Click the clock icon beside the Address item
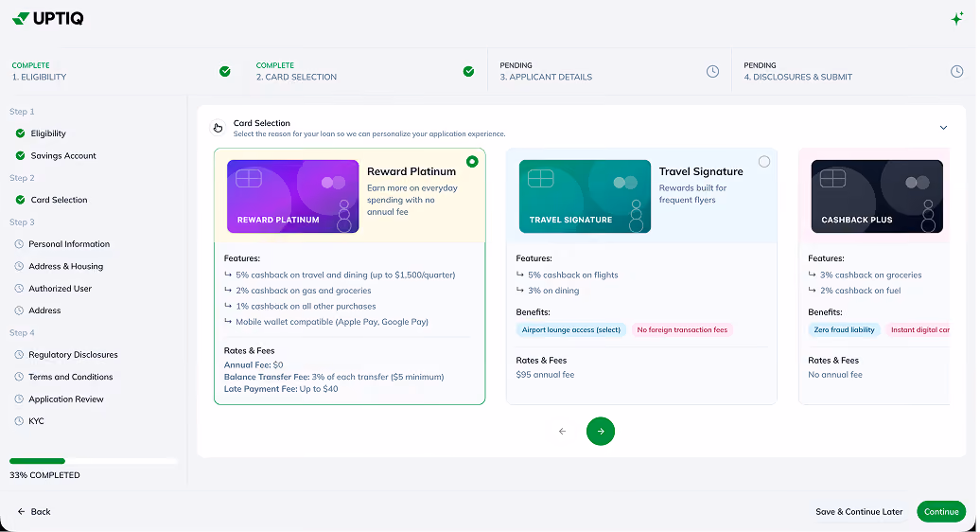 pos(19,310)
